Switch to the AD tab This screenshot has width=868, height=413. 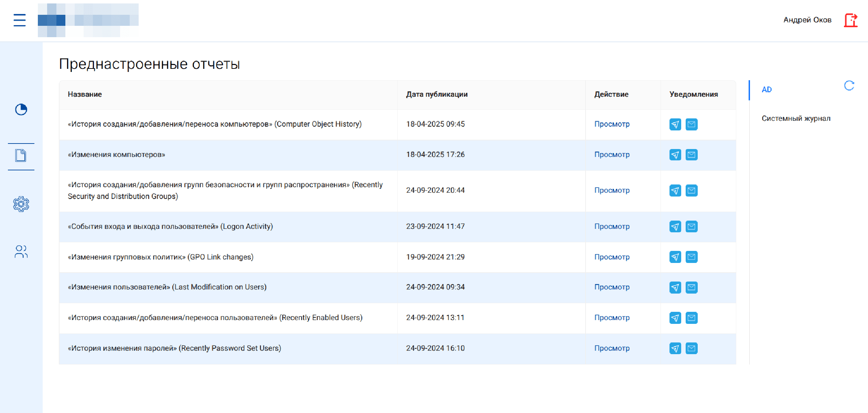[767, 90]
